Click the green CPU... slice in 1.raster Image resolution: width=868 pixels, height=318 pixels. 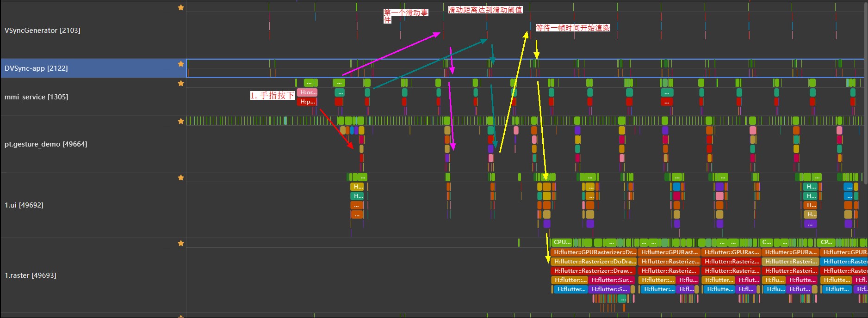click(562, 242)
